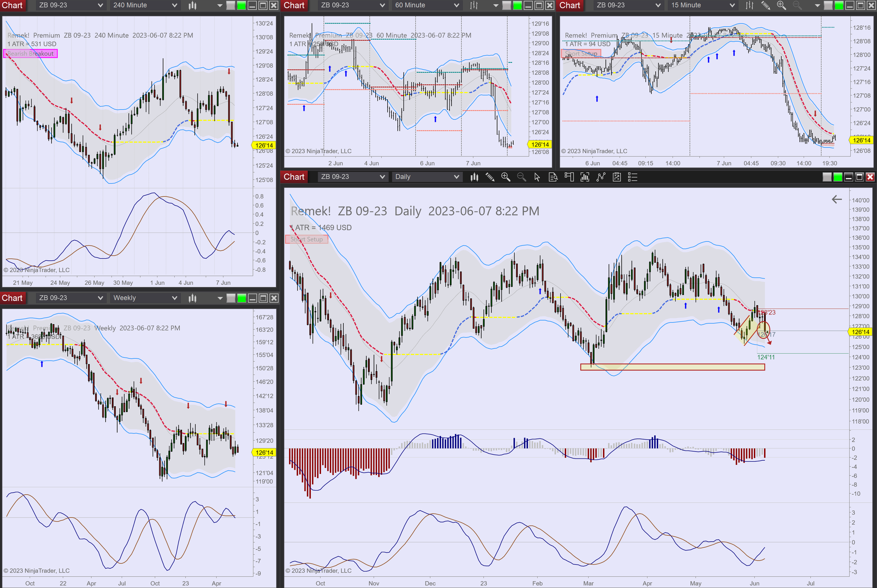
Task: Click the Bearish Breakout label
Action: tap(31, 54)
